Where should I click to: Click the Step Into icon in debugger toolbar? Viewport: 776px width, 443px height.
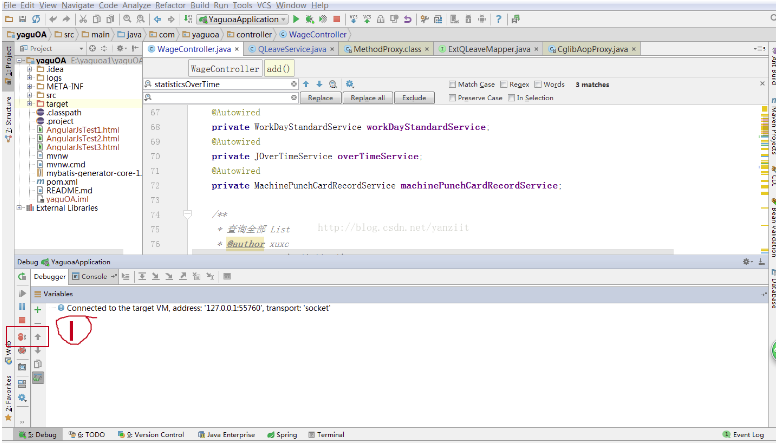click(x=155, y=276)
